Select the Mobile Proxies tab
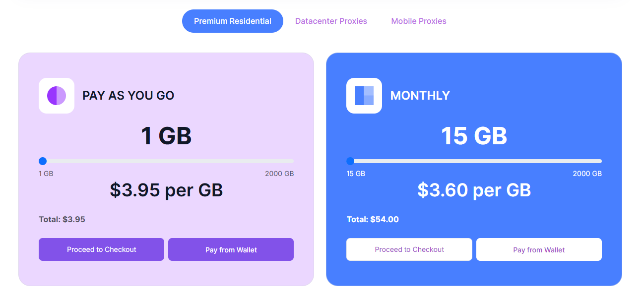 pyautogui.click(x=419, y=21)
